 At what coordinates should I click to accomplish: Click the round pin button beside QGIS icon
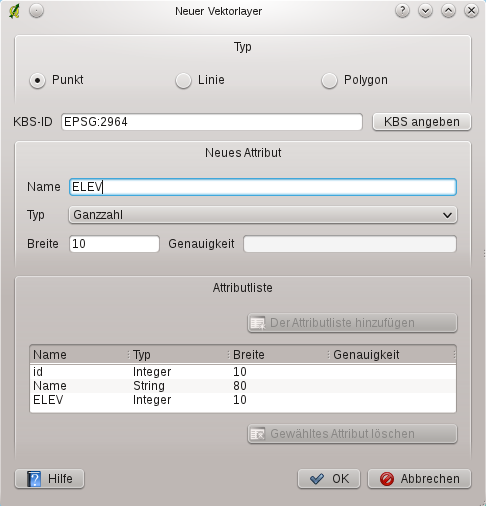pyautogui.click(x=36, y=11)
